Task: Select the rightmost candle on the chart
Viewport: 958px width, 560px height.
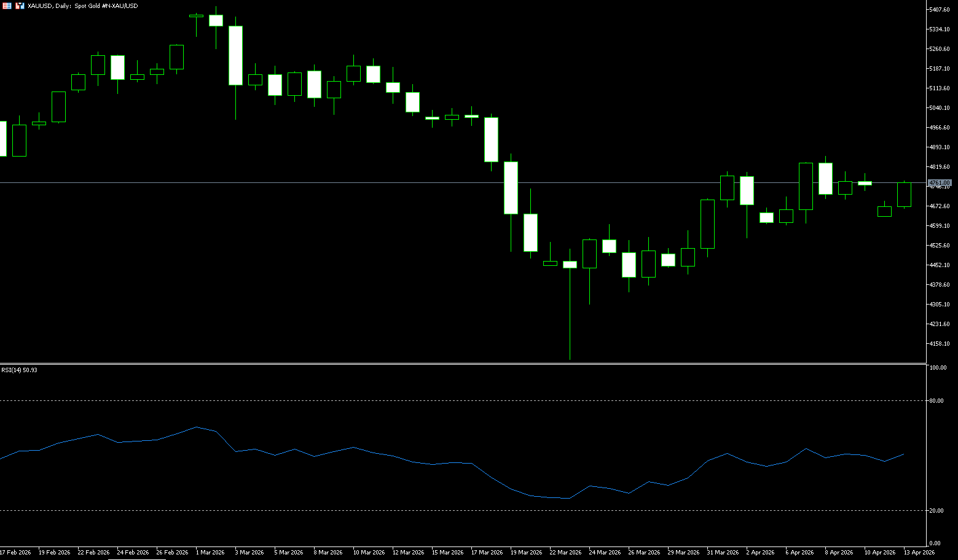Action: 904,195
